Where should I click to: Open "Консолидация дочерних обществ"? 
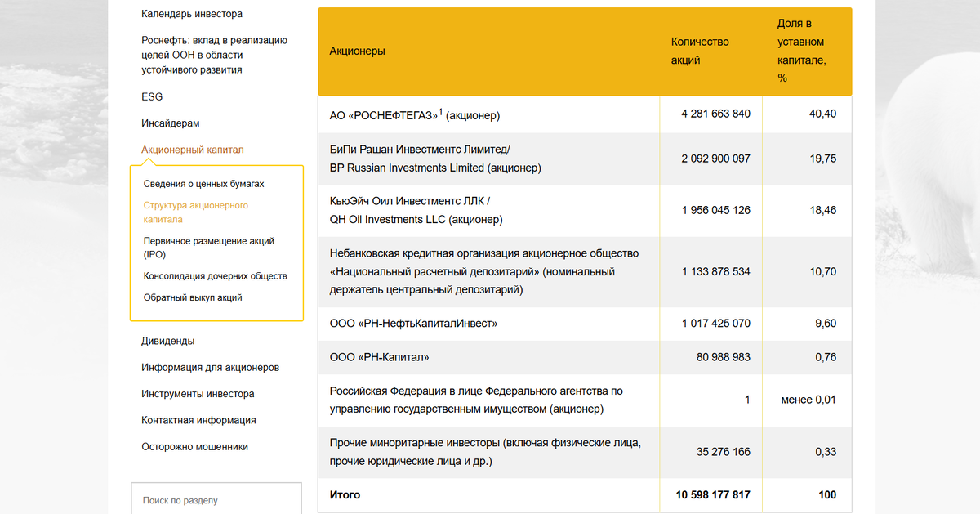pyautogui.click(x=215, y=275)
